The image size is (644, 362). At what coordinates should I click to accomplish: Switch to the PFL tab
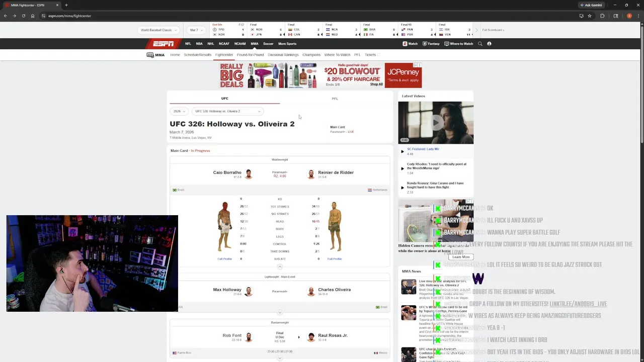(335, 99)
